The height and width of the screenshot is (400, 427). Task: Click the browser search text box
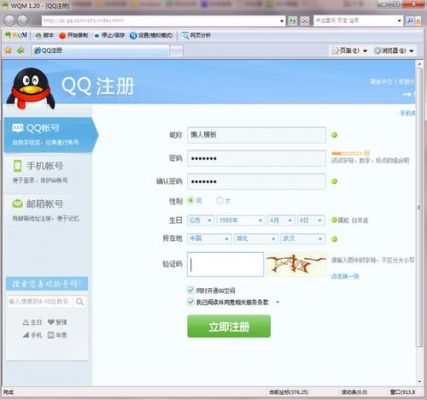pyautogui.click(x=355, y=21)
